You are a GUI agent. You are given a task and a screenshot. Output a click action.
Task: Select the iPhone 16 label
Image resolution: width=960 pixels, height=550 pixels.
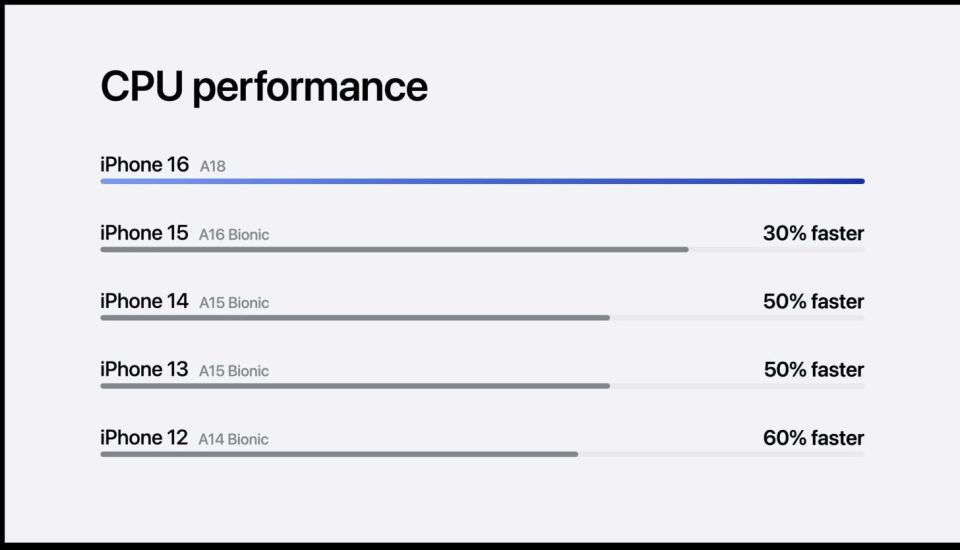click(x=144, y=165)
